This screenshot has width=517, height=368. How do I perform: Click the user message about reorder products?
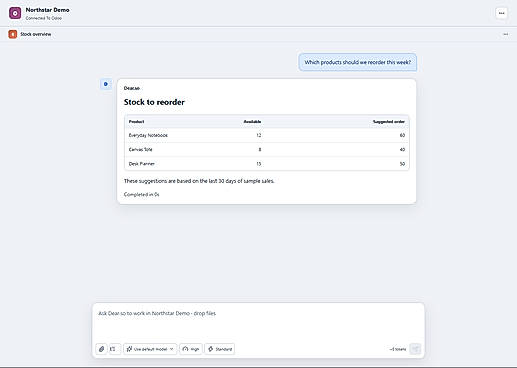[x=358, y=62]
